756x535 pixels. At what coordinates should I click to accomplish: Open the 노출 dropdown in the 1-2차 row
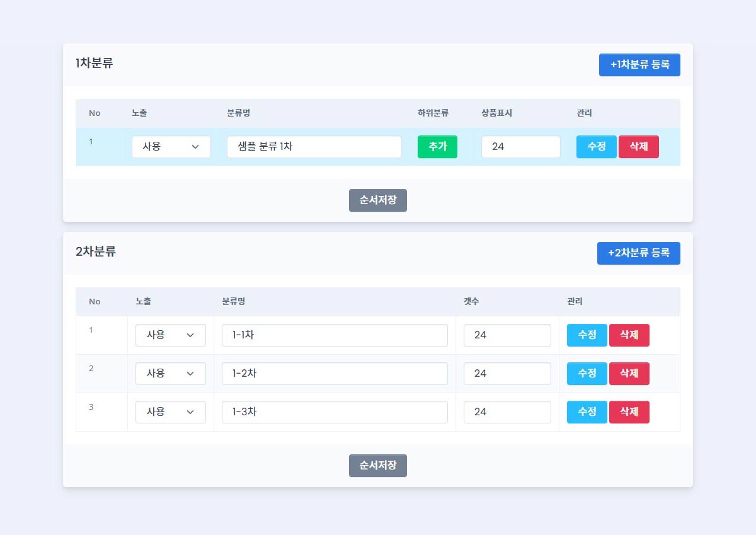170,374
